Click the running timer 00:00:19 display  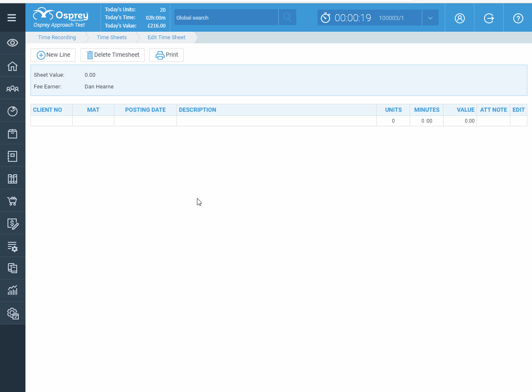[x=353, y=18]
